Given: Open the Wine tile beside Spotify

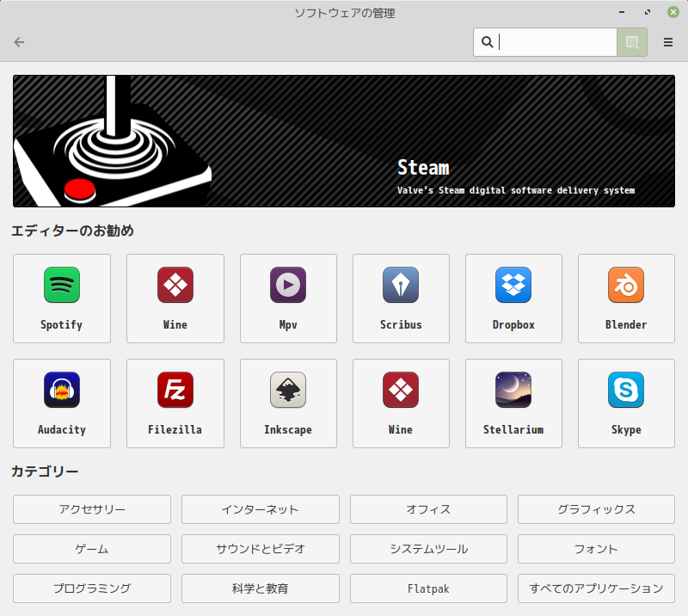Looking at the screenshot, I should coord(175,299).
